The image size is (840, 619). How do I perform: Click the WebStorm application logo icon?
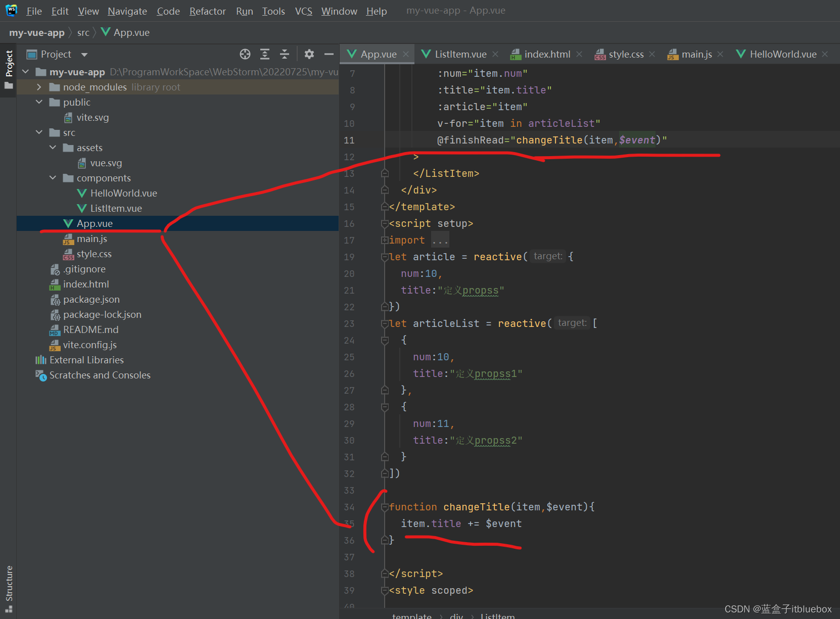11,10
